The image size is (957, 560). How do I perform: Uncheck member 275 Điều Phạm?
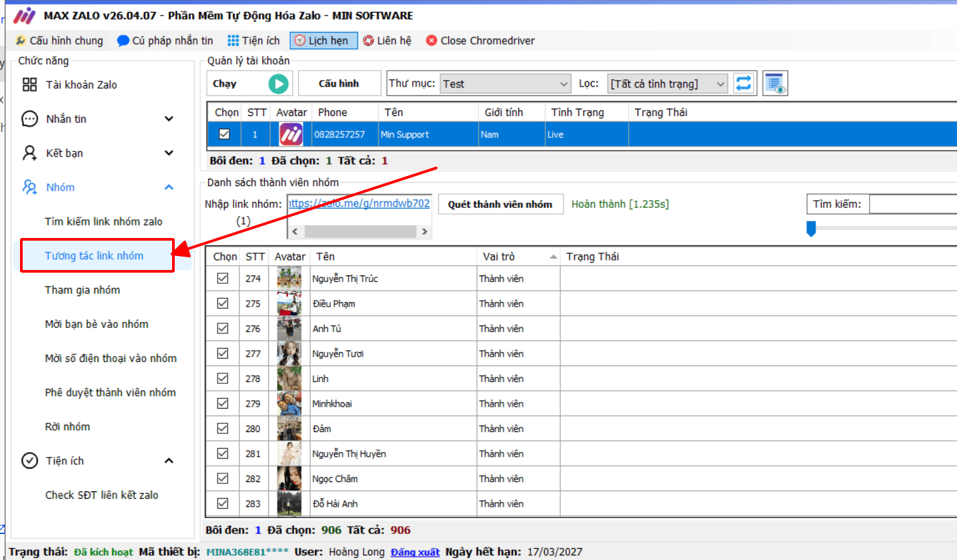[x=223, y=303]
